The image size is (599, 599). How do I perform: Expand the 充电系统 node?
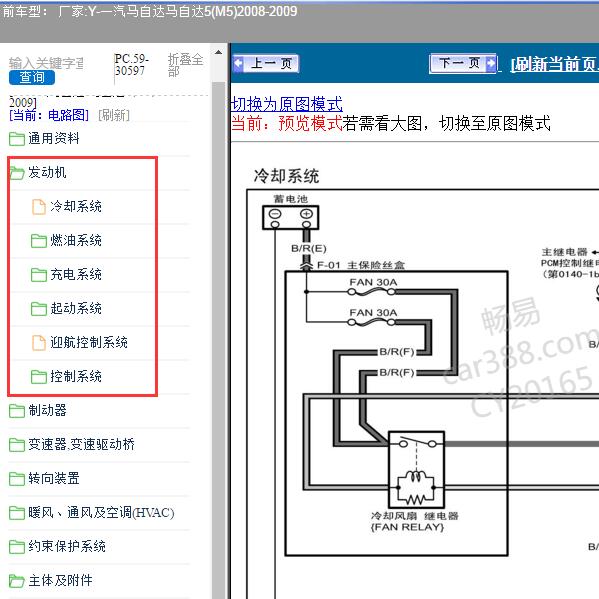coord(76,275)
